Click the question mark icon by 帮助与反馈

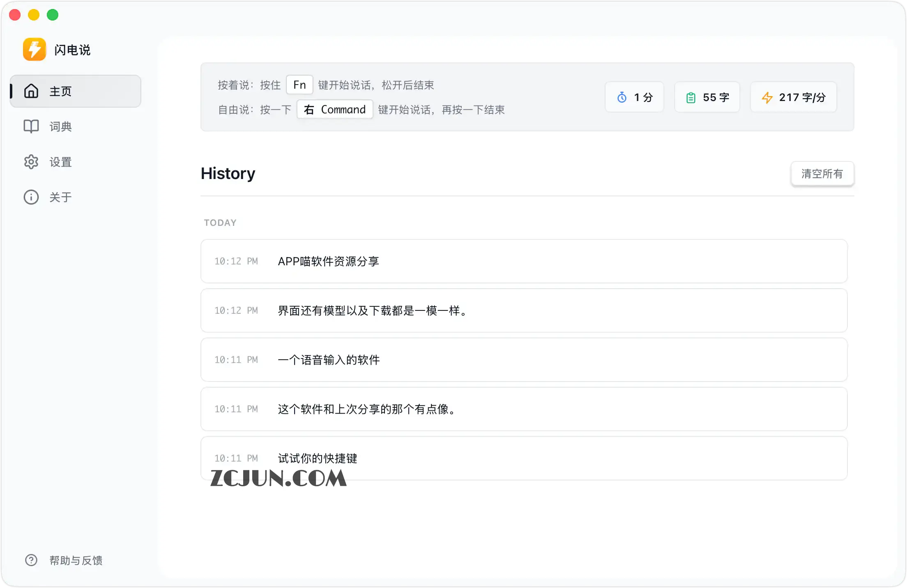(x=31, y=560)
